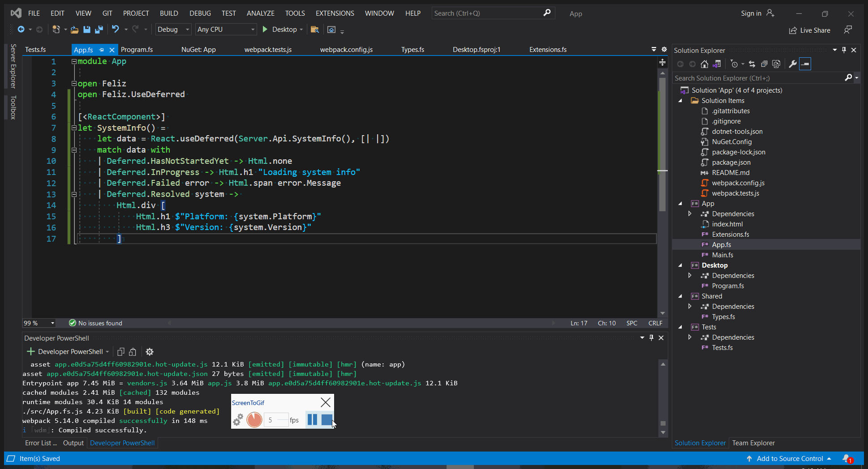
Task: Pin the Developer PowerShell panel
Action: pyautogui.click(x=652, y=338)
